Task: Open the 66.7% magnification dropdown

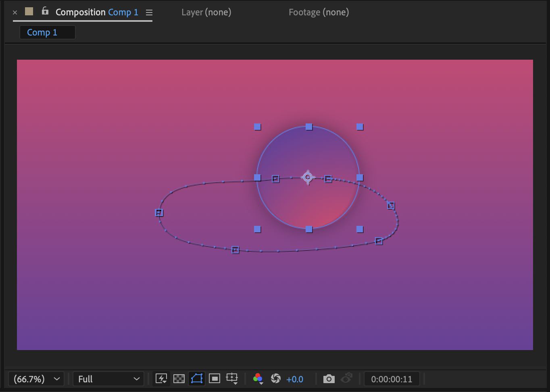Action: (x=36, y=379)
